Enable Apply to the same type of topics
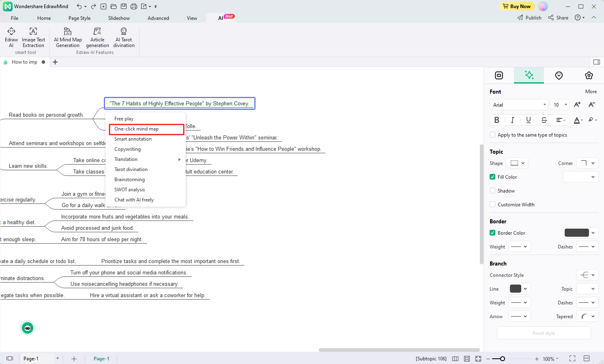Image resolution: width=604 pixels, height=364 pixels. click(x=492, y=135)
